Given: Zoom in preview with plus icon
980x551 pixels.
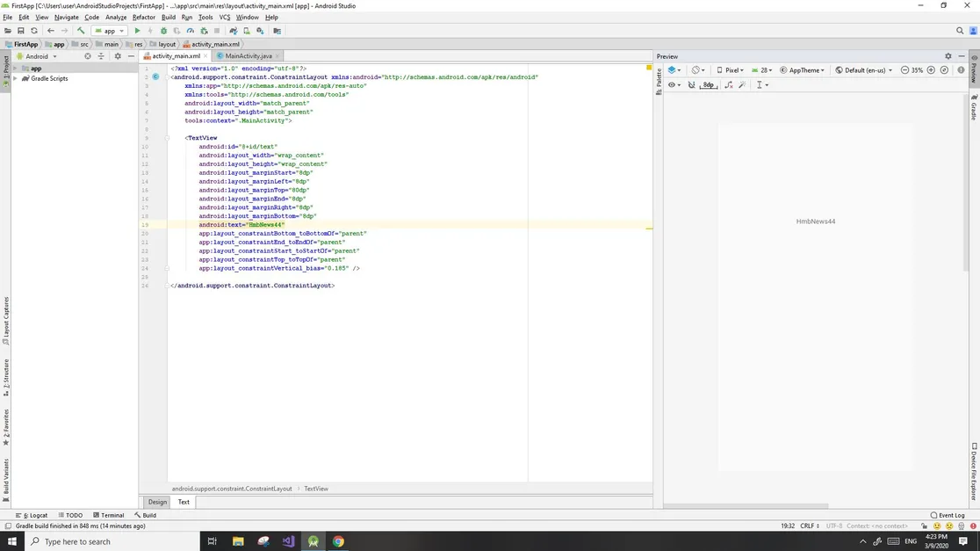Looking at the screenshot, I should point(931,70).
